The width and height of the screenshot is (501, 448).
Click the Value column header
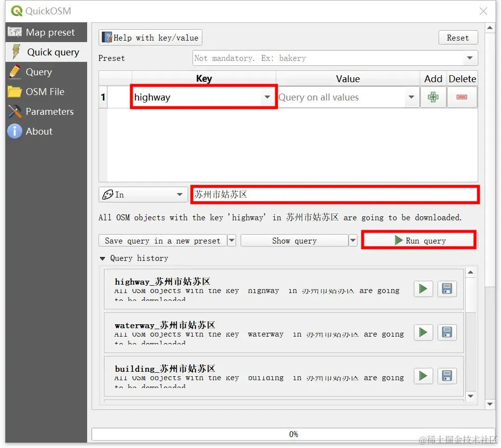[348, 79]
